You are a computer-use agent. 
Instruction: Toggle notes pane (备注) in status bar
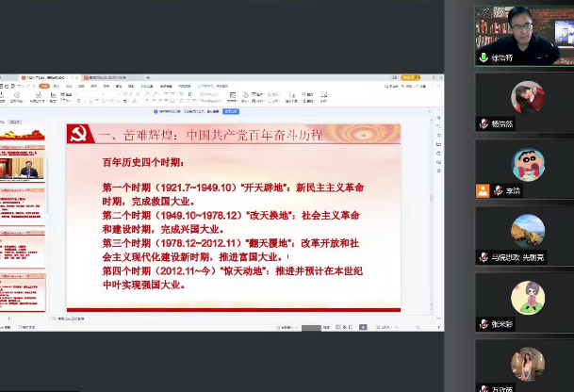tap(326, 327)
